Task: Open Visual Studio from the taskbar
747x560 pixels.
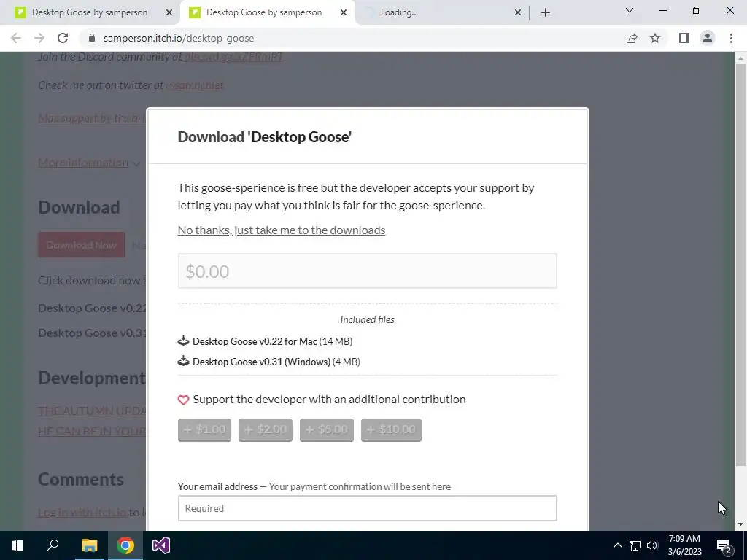Action: pos(161,545)
